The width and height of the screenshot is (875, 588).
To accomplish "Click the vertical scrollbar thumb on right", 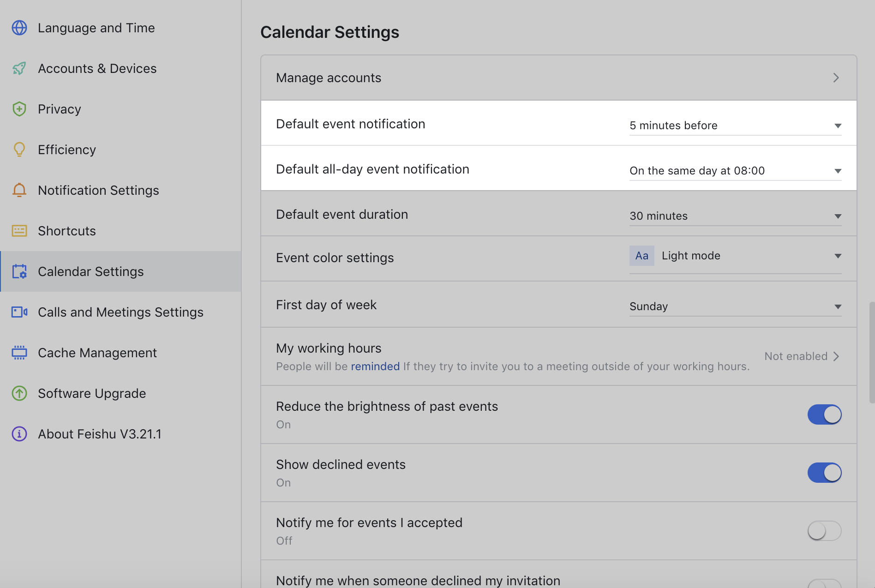I will coord(871,353).
